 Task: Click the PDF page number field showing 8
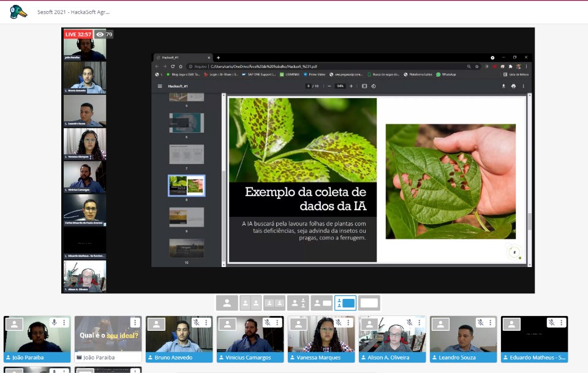click(x=309, y=86)
